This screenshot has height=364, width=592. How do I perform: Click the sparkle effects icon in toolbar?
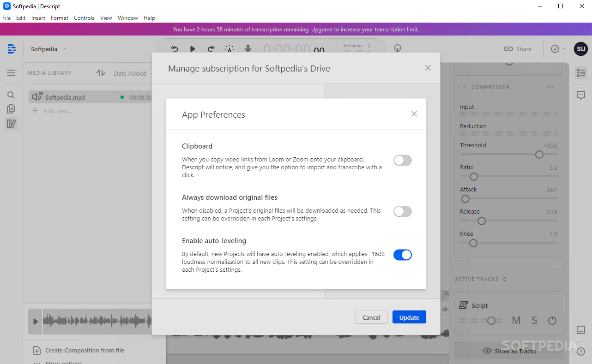[230, 49]
